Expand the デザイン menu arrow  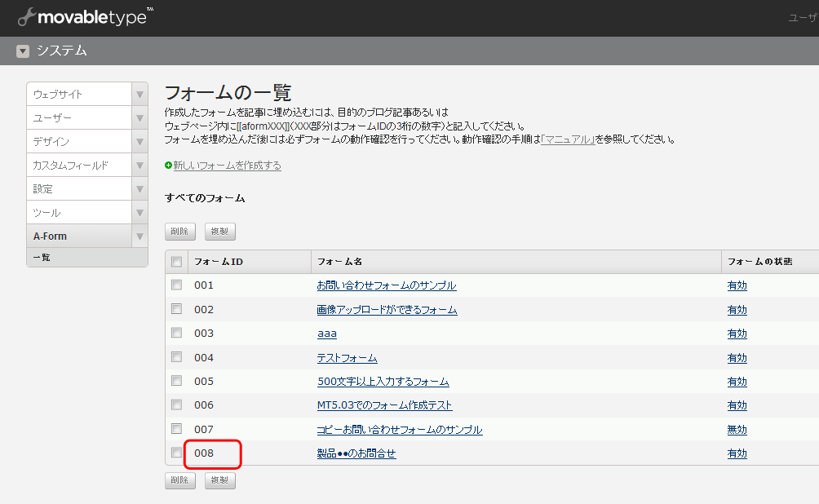(x=139, y=142)
